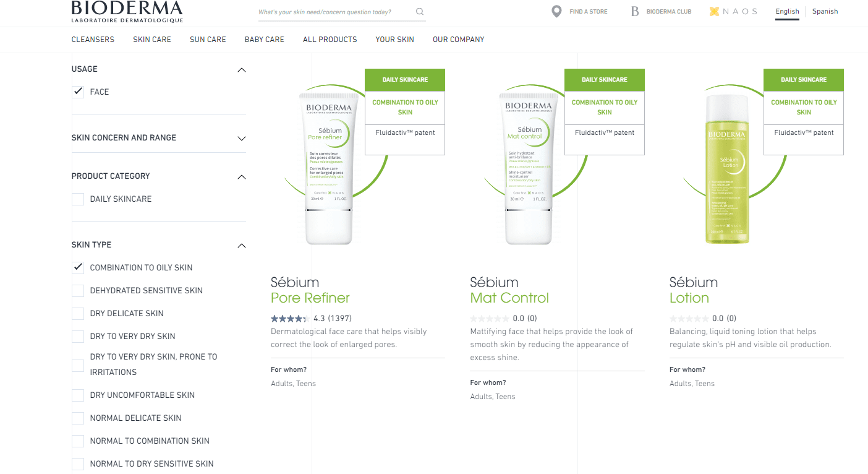
Task: Click the 4.3 (1397) rating text
Action: pyautogui.click(x=333, y=319)
